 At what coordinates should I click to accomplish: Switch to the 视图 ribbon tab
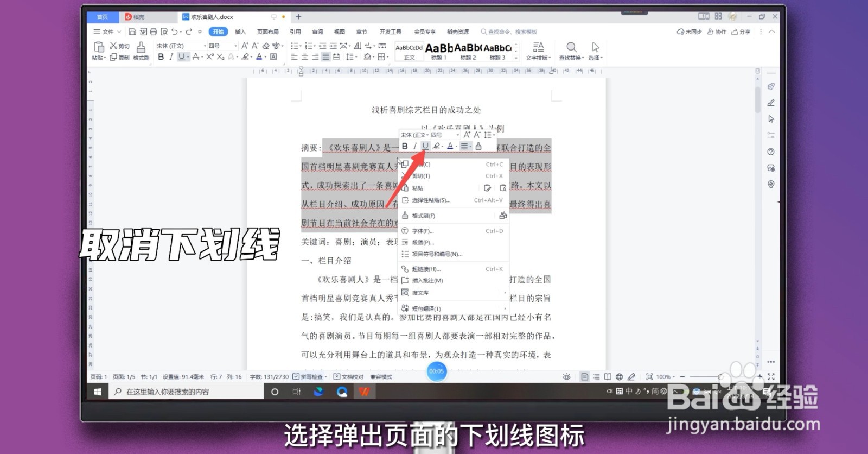(339, 31)
